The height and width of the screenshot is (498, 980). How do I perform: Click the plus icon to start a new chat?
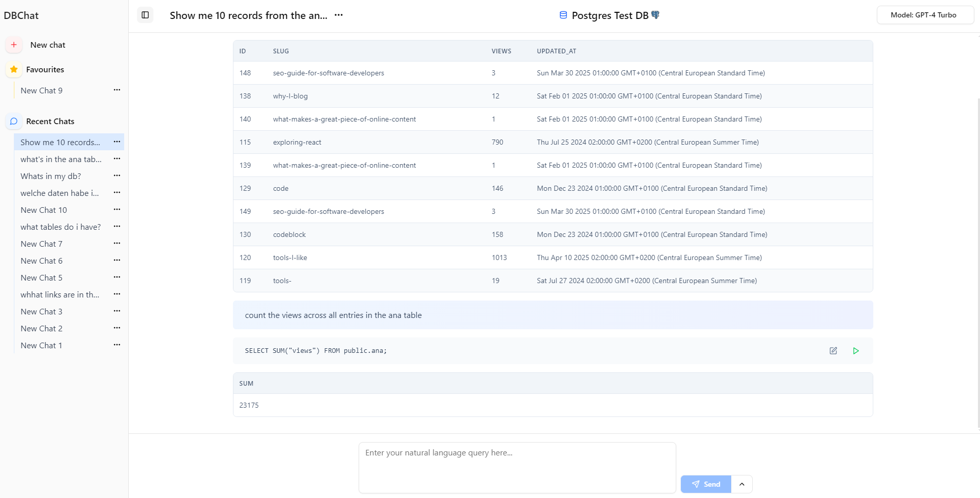point(14,45)
